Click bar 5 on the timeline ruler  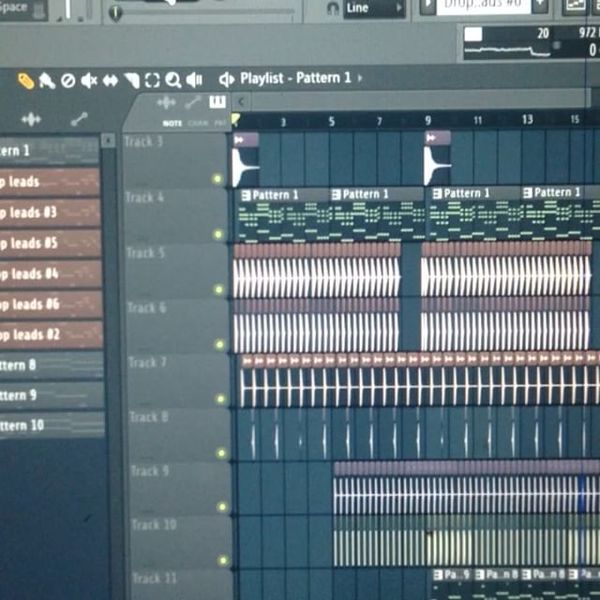(x=331, y=122)
